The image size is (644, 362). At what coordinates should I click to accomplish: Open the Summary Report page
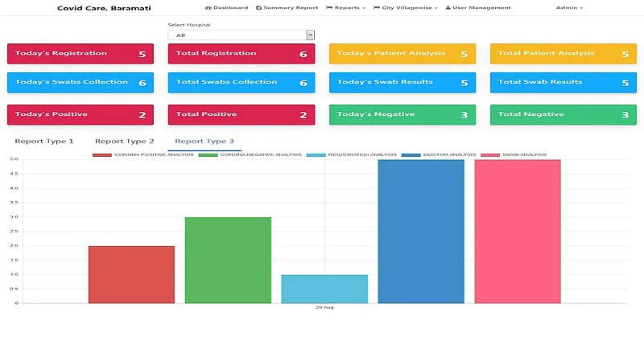(287, 8)
